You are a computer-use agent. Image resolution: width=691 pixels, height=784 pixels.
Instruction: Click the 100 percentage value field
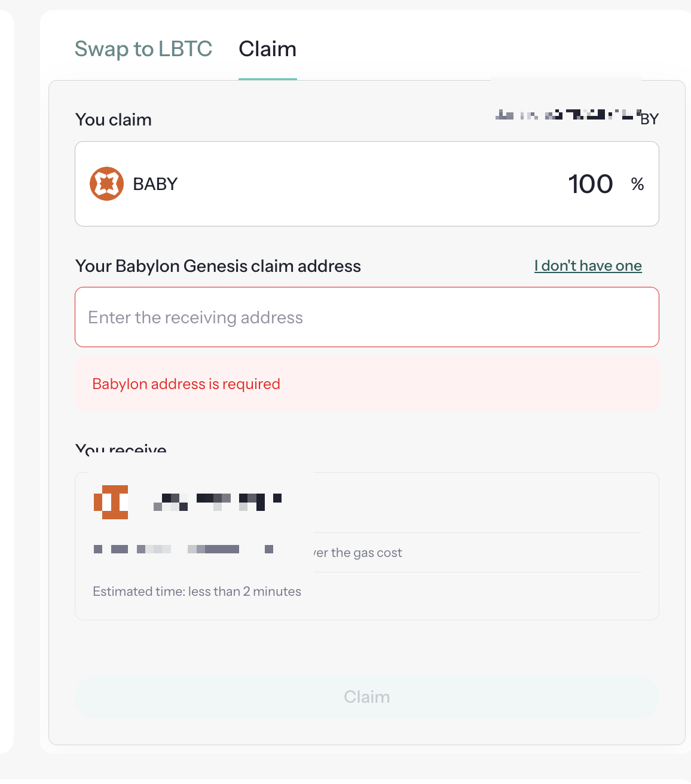590,184
